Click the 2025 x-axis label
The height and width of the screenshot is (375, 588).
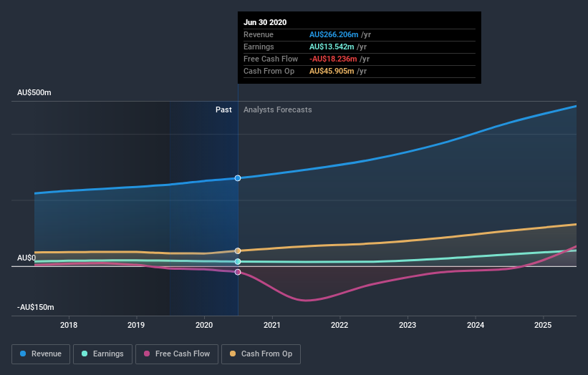pos(543,325)
